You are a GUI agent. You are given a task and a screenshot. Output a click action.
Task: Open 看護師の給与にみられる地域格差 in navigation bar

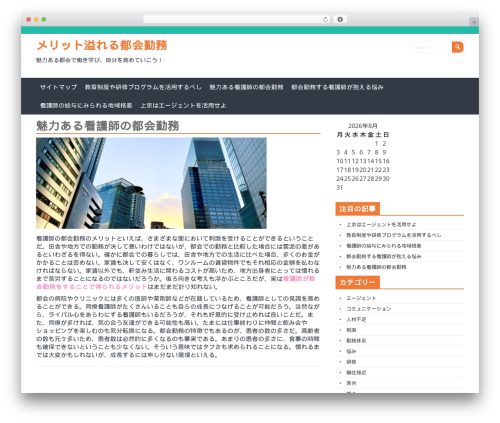pyautogui.click(x=86, y=105)
